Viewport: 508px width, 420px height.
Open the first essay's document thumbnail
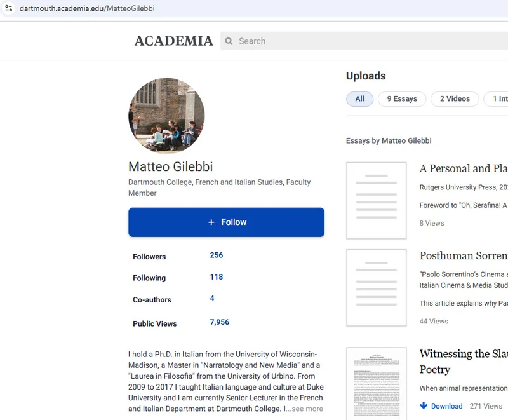[376, 201]
